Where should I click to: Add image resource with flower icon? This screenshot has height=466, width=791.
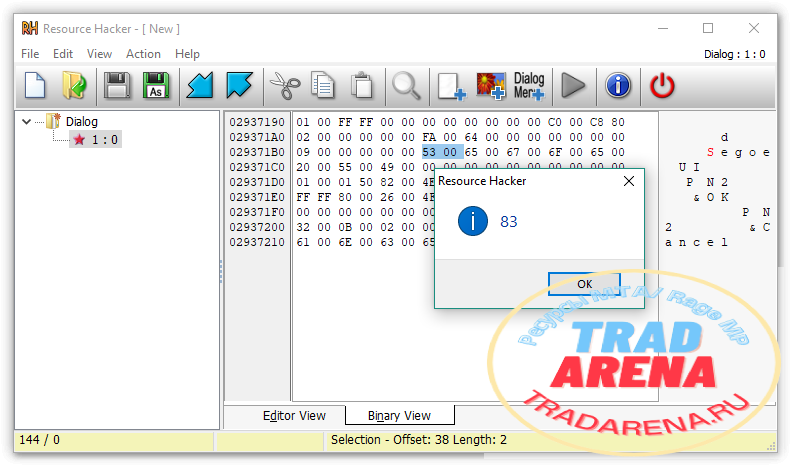pos(491,85)
